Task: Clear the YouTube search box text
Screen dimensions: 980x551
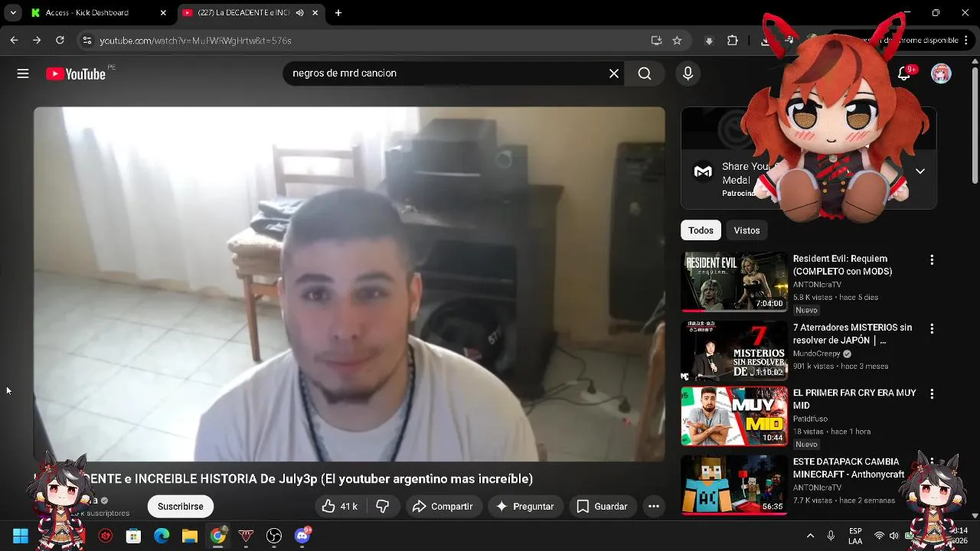Action: [x=614, y=73]
